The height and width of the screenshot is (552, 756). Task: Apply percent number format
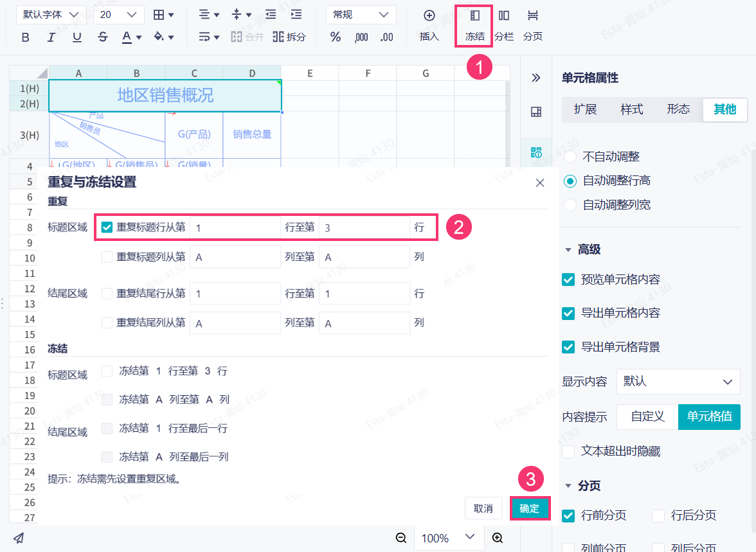coord(336,37)
